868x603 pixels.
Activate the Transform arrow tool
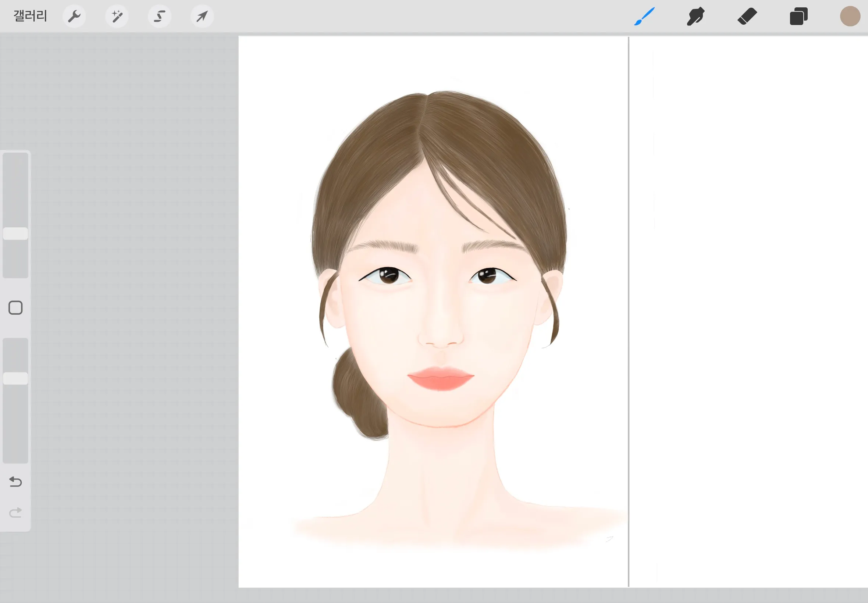tap(202, 16)
